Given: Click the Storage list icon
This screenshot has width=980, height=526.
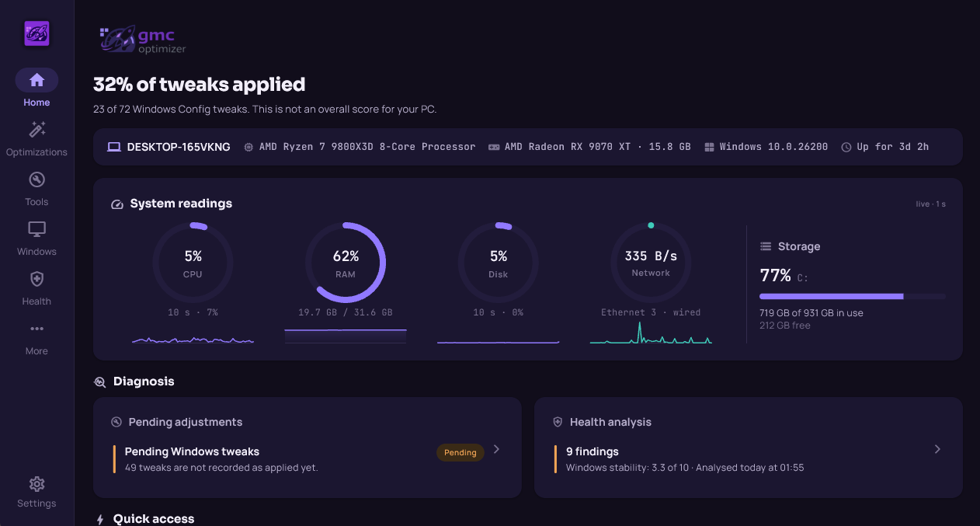Looking at the screenshot, I should tap(765, 246).
